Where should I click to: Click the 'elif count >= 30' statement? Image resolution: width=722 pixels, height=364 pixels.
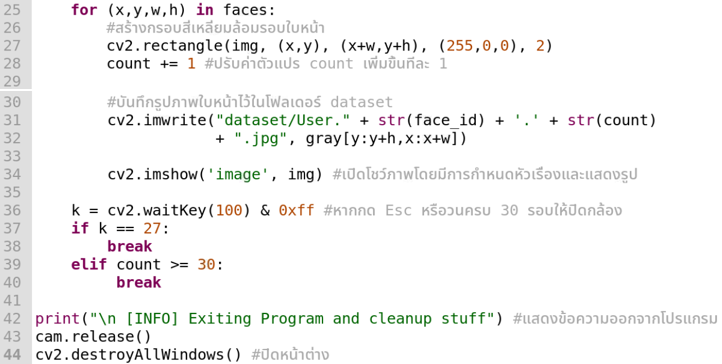pos(147,264)
